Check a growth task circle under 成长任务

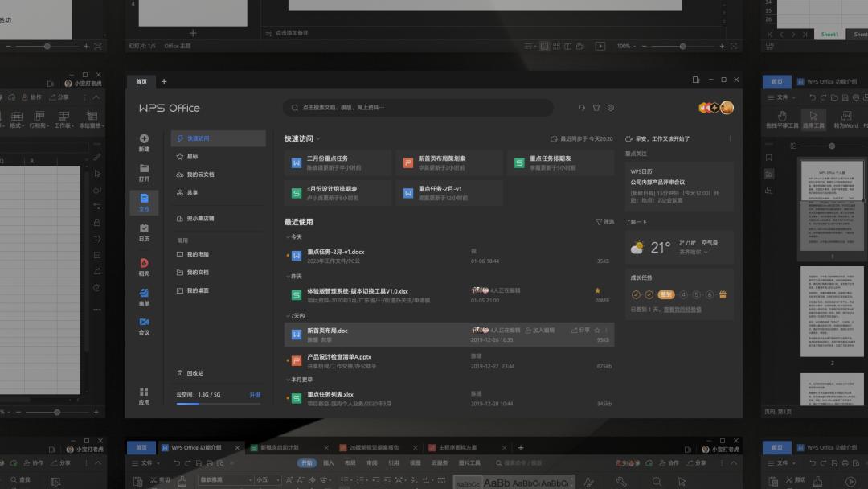[x=683, y=292]
